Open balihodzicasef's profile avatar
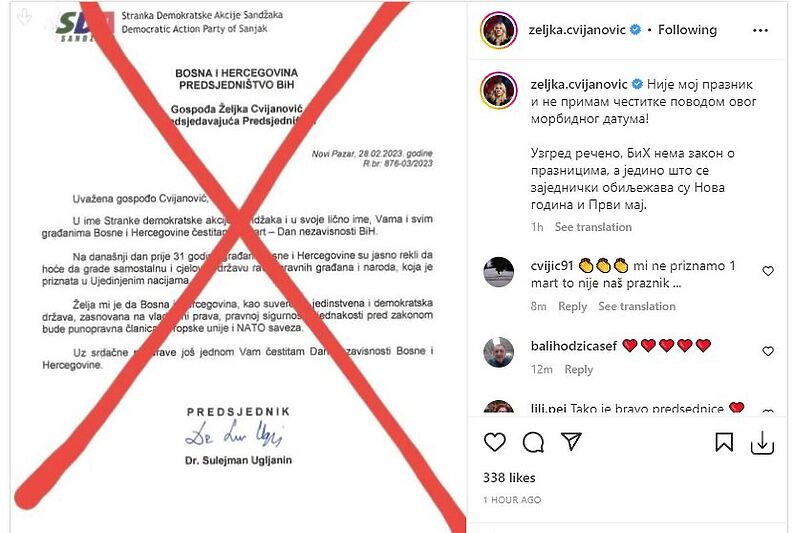 tap(498, 352)
